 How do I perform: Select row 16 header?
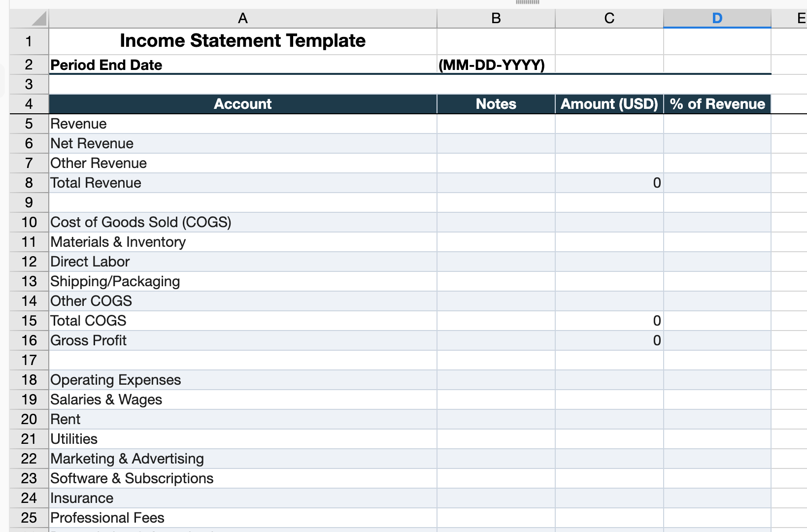click(x=29, y=340)
